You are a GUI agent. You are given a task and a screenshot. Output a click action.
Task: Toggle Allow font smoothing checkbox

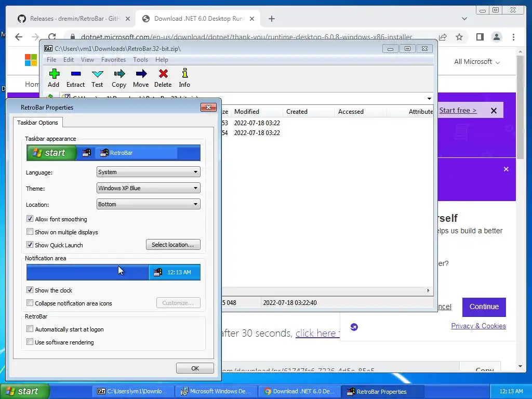tap(30, 219)
